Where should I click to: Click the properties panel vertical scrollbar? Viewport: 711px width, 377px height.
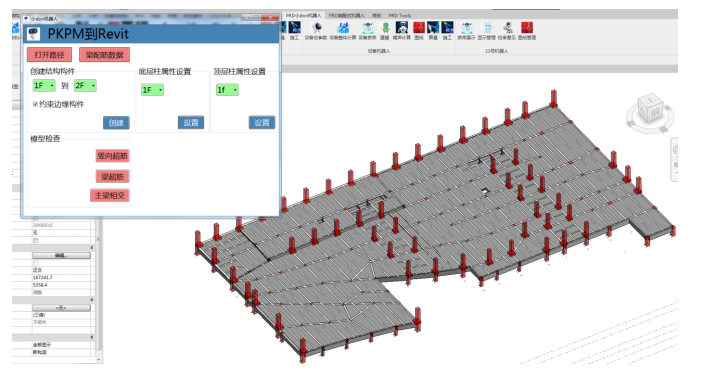pos(99,290)
